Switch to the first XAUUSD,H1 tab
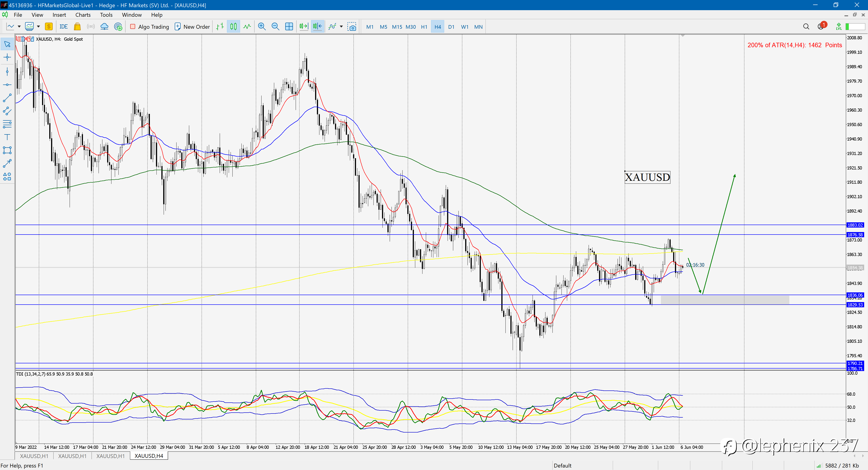The image size is (868, 470). [x=34, y=456]
